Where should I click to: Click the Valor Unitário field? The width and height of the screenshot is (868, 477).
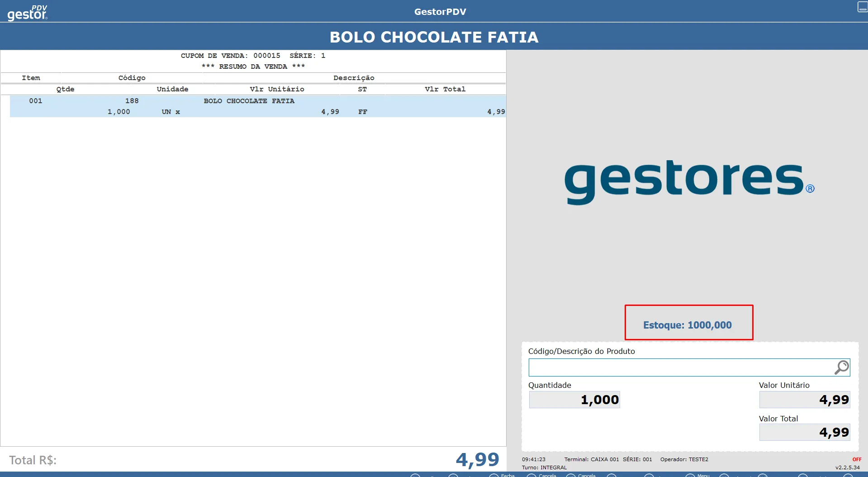pos(804,400)
